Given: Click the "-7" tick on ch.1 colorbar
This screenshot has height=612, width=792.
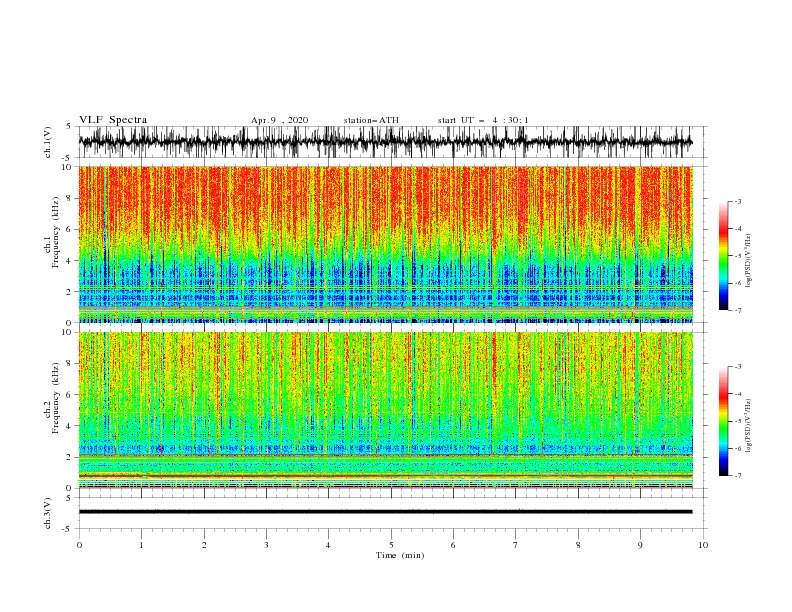Looking at the screenshot, I should [738, 310].
